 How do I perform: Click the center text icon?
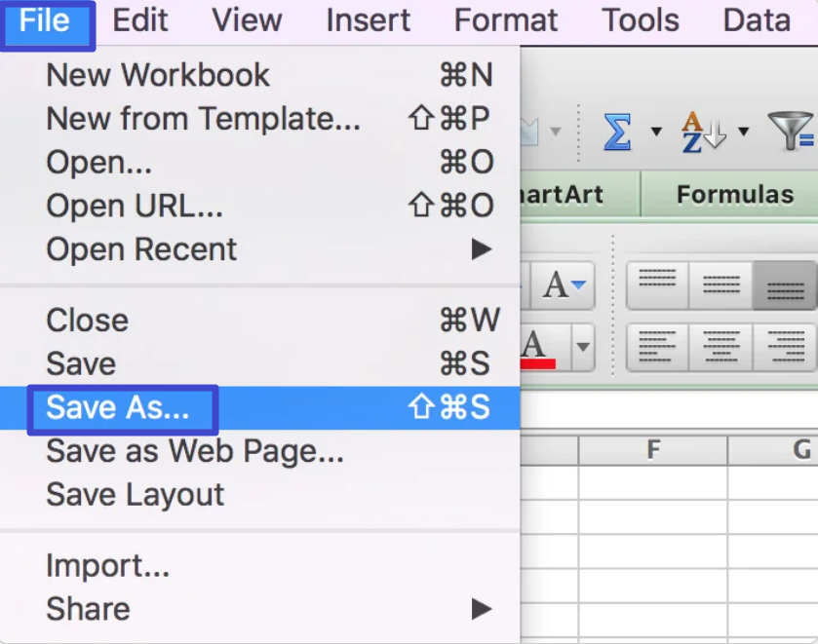721,348
